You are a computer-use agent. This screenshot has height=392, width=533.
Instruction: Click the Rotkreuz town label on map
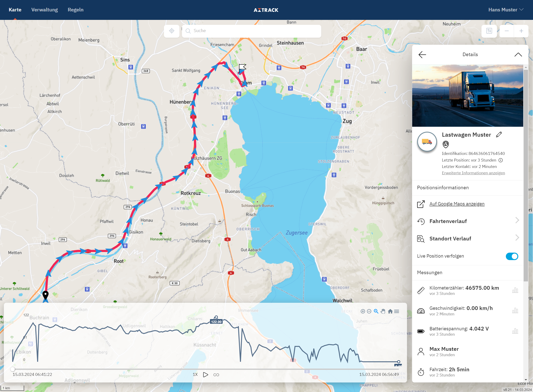[191, 193]
